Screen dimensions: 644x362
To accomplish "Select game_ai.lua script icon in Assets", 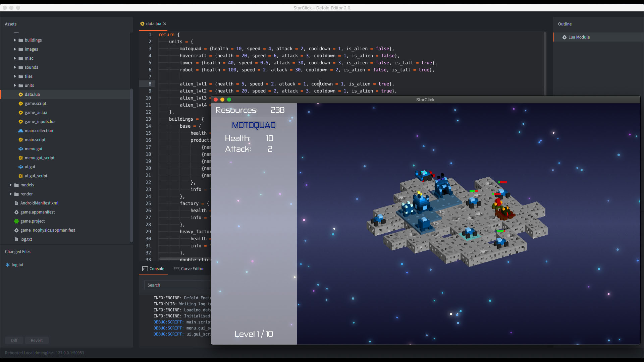I will [x=20, y=113].
